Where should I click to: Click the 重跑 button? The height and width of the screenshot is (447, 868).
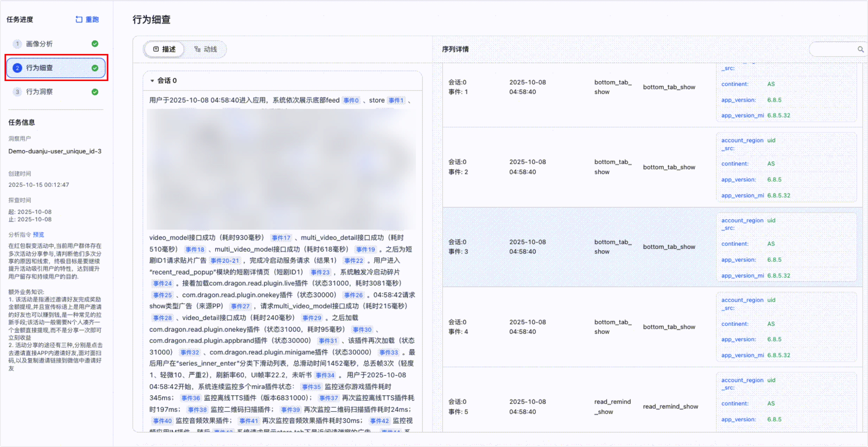coord(87,20)
